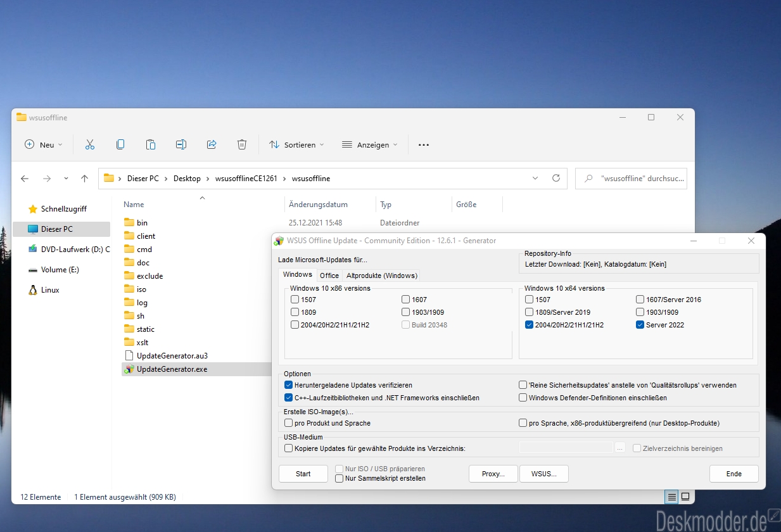
Task: Select Dieser PC in navigation pane
Action: (x=61, y=229)
